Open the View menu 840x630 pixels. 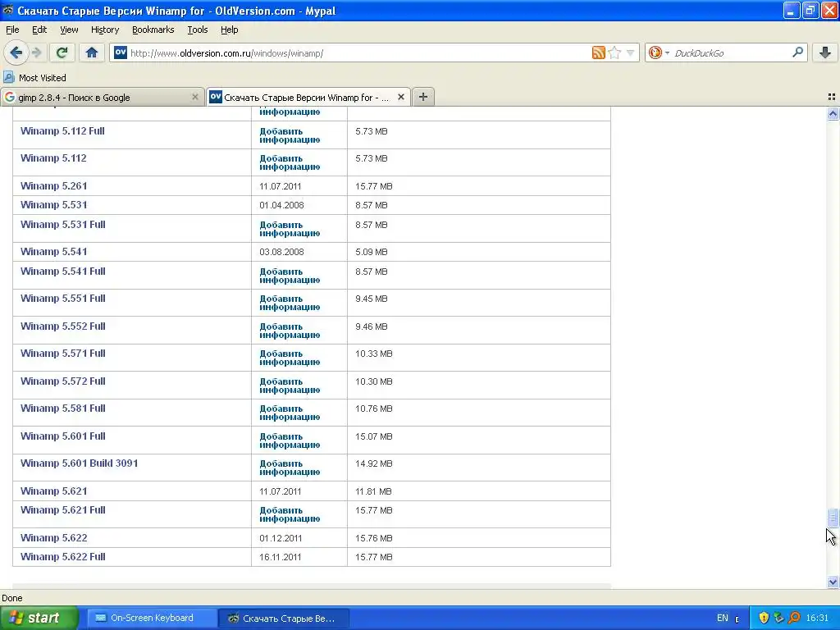[x=69, y=30]
